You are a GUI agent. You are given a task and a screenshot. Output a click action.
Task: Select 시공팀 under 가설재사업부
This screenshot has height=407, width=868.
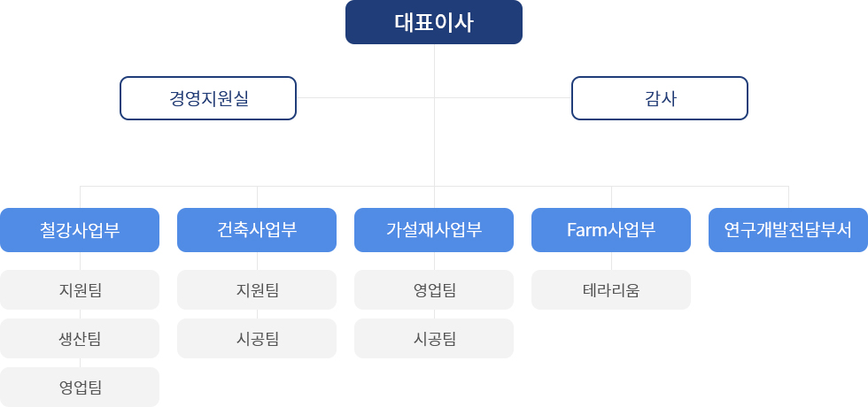coord(434,338)
